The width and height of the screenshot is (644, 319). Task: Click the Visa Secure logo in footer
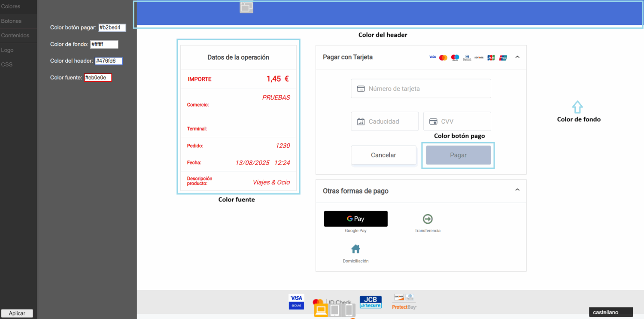click(x=296, y=301)
